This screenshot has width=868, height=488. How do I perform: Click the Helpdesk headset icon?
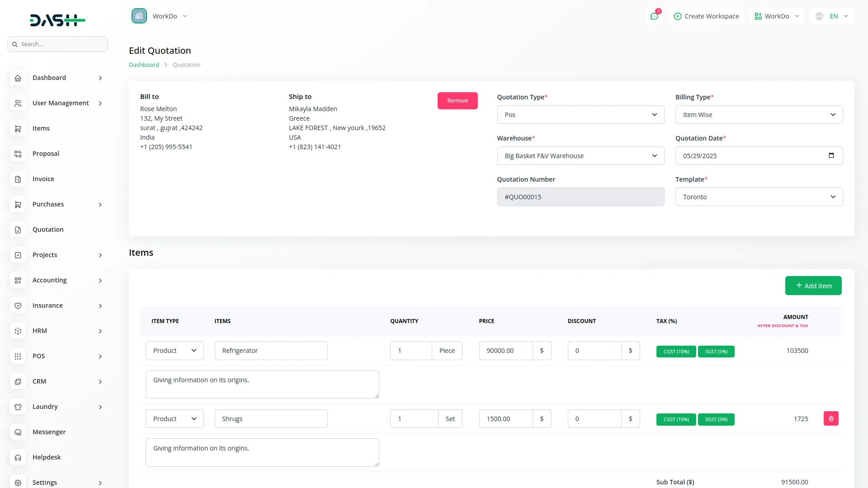pos(18,457)
